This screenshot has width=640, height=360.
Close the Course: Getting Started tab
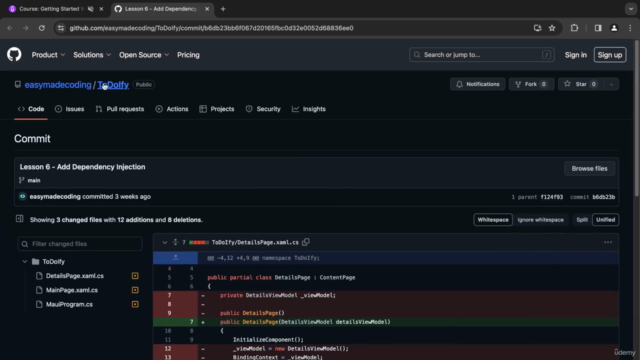click(x=101, y=9)
